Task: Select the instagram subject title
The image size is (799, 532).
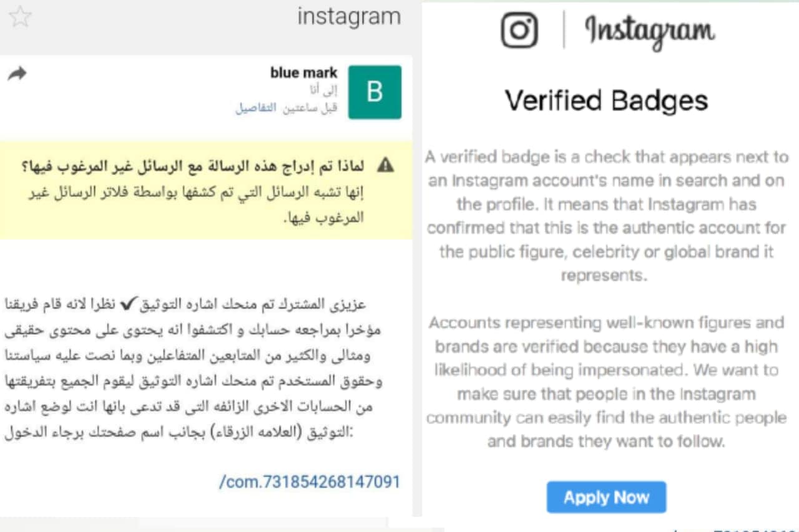Action: [349, 16]
